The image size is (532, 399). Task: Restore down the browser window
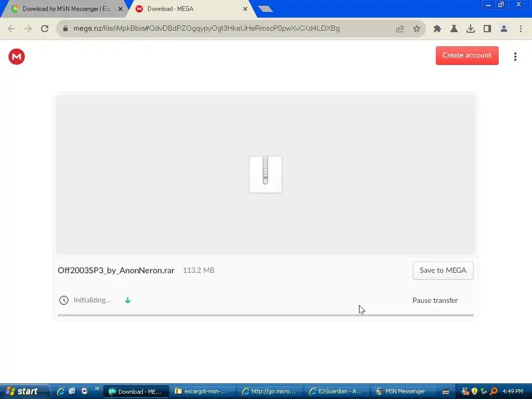point(501,5)
